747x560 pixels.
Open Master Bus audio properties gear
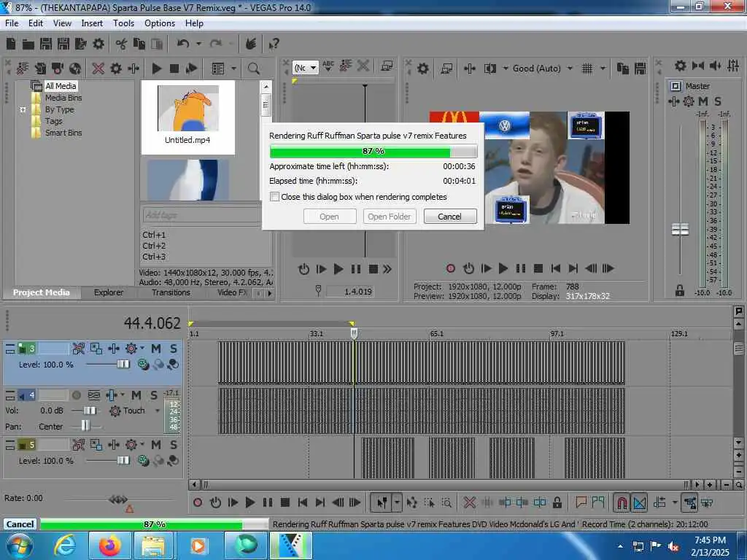pos(681,66)
